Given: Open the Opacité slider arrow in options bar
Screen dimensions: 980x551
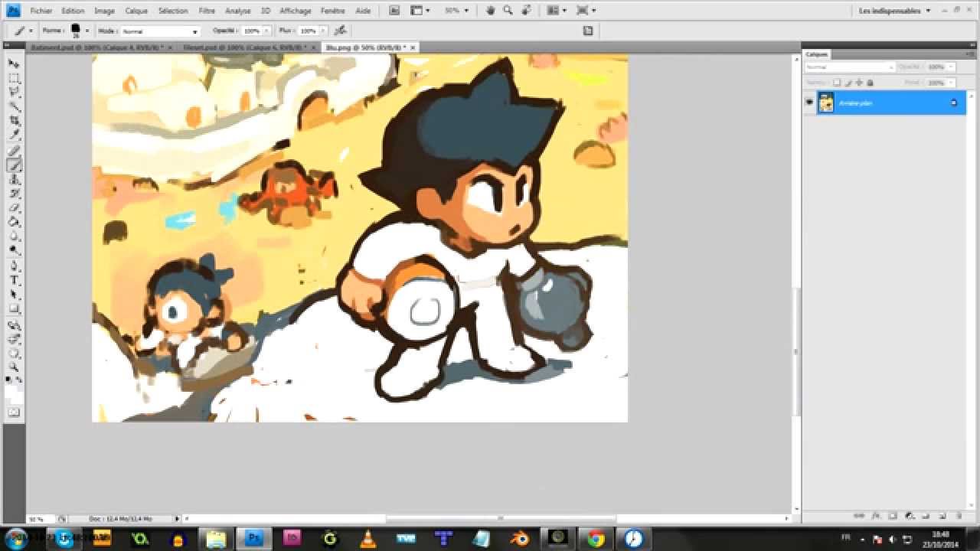Looking at the screenshot, I should coord(266,31).
